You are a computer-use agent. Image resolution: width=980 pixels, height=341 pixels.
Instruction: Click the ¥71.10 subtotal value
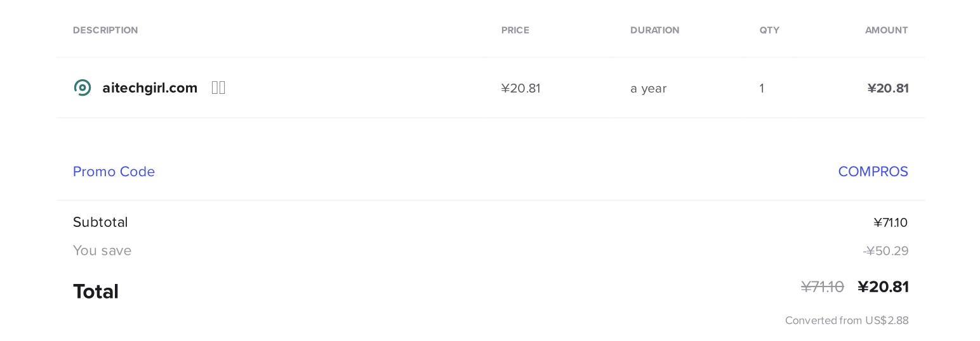(x=891, y=222)
